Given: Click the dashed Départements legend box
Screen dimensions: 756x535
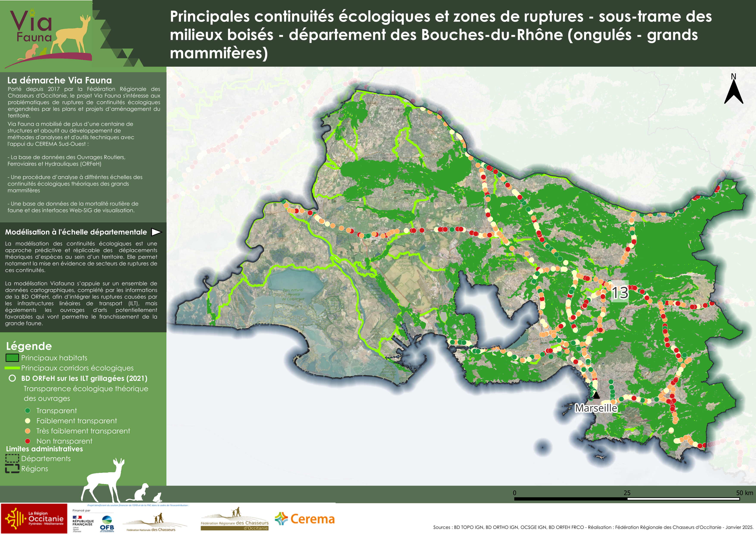Looking at the screenshot, I should coord(12,459).
